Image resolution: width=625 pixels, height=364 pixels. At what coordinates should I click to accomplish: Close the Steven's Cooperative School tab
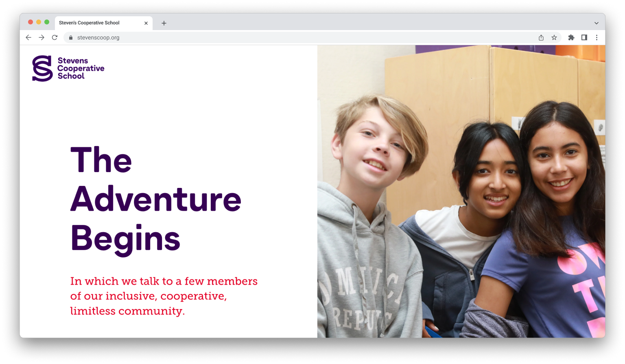[x=146, y=23]
